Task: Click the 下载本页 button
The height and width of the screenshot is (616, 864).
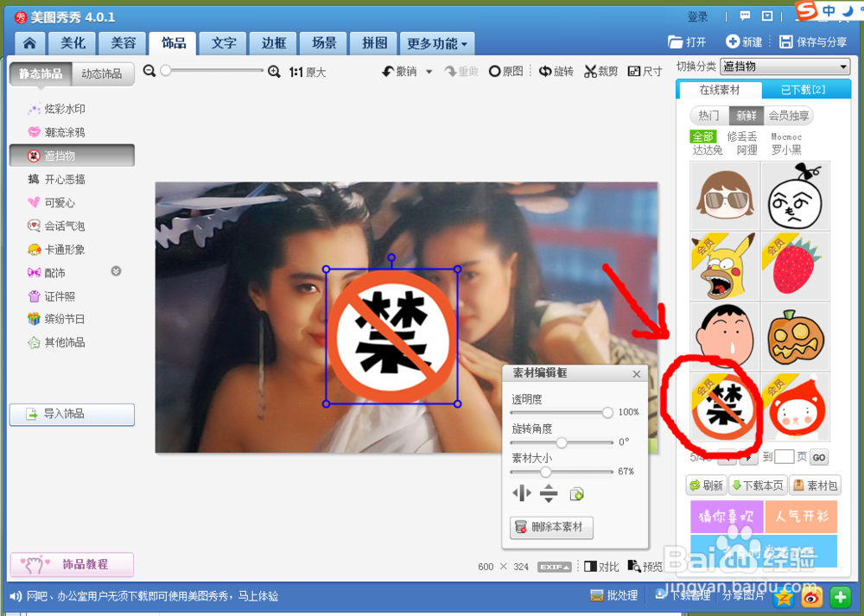Action: [759, 486]
